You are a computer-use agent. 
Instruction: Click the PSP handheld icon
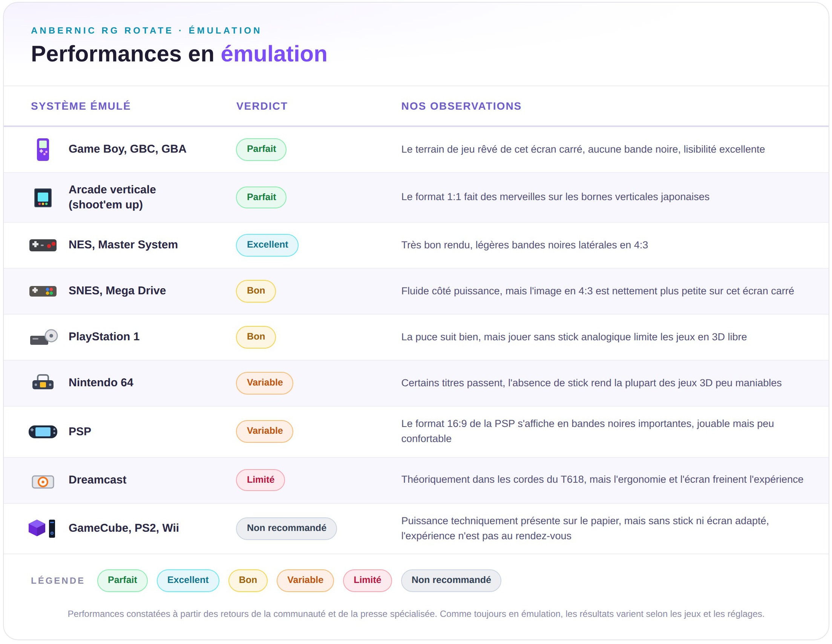coord(43,431)
